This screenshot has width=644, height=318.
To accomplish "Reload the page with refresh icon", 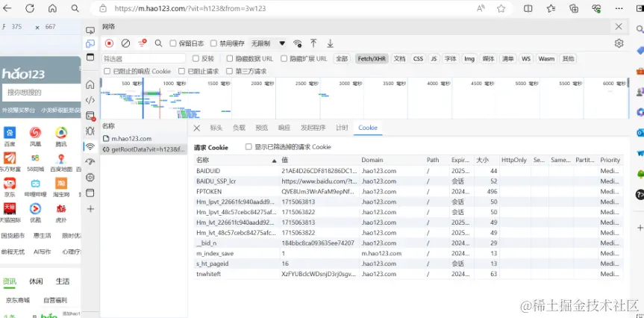I will [30, 8].
